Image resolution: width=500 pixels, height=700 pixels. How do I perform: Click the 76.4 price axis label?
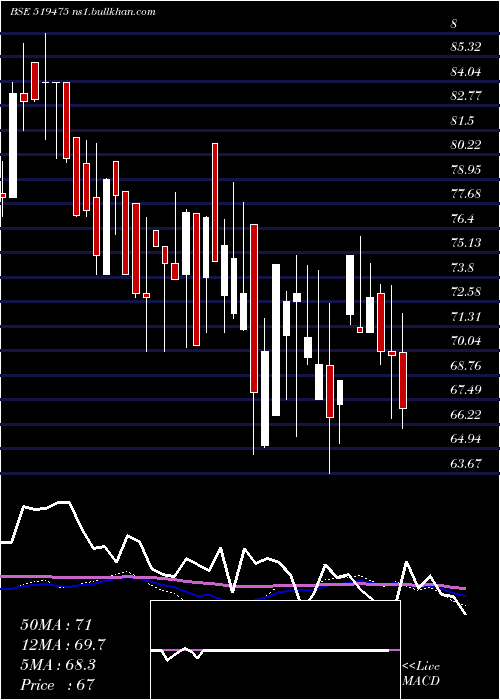(x=462, y=218)
